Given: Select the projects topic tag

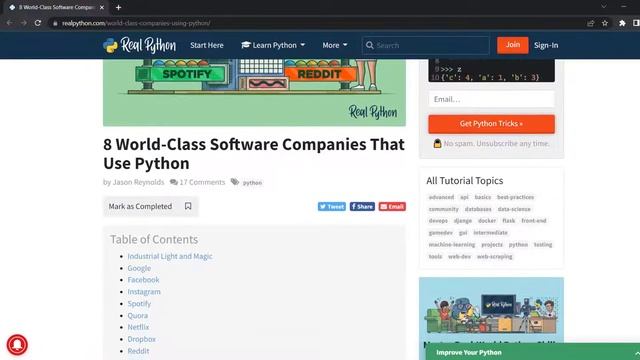Looking at the screenshot, I should 492,244.
